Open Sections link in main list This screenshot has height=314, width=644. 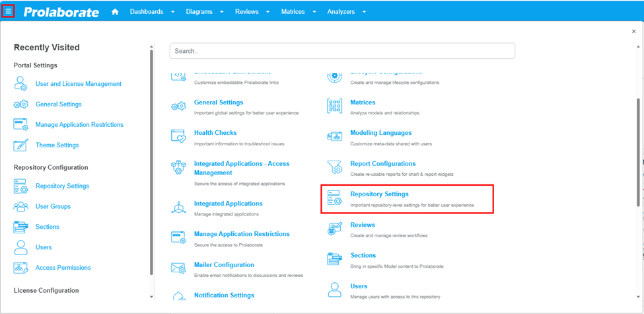[x=363, y=255]
